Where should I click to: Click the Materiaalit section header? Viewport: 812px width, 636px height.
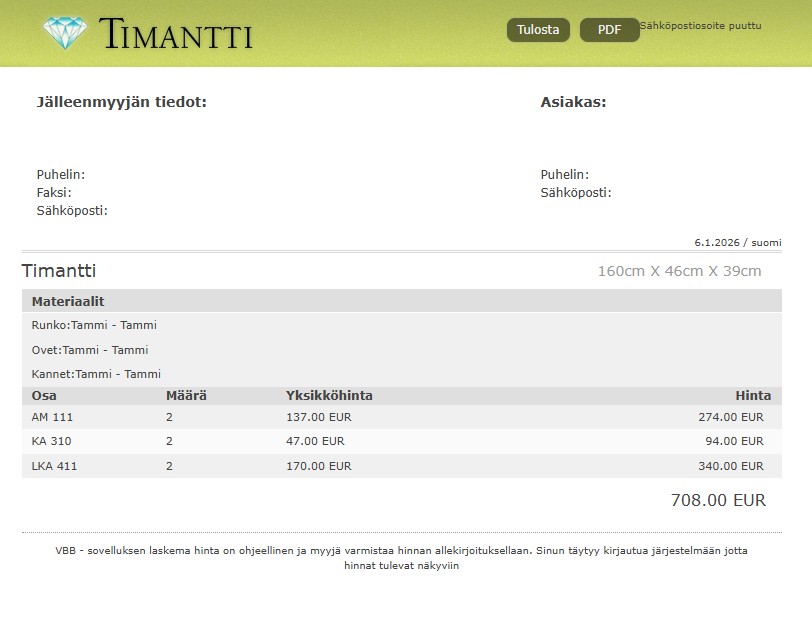click(68, 301)
